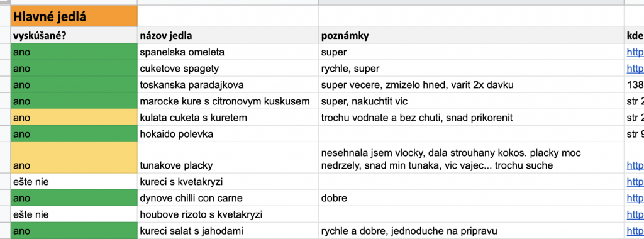Select the orange "Hlavné jedlá" heading cell
The image size is (644, 239).
pyautogui.click(x=74, y=16)
